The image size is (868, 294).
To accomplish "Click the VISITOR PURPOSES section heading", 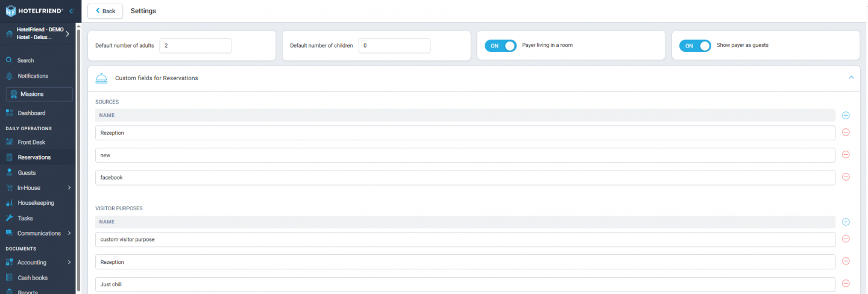I will [119, 208].
